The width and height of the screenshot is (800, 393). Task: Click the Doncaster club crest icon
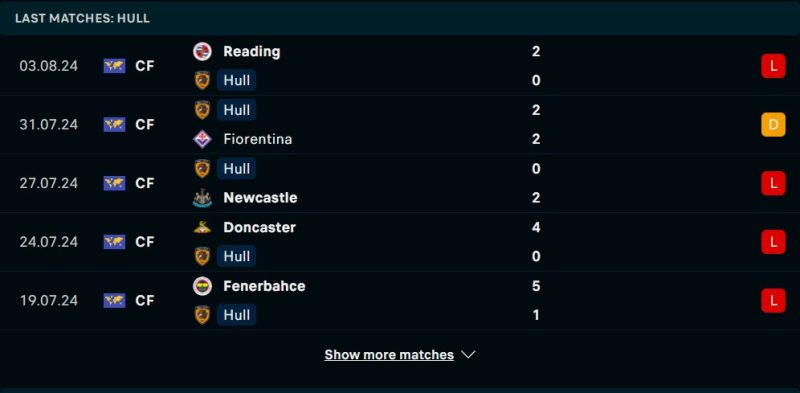(x=202, y=228)
